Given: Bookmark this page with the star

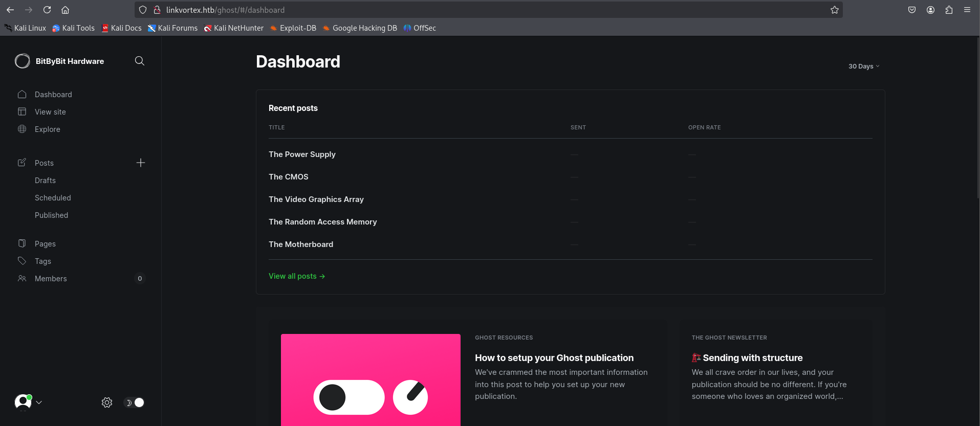Looking at the screenshot, I should [835, 10].
